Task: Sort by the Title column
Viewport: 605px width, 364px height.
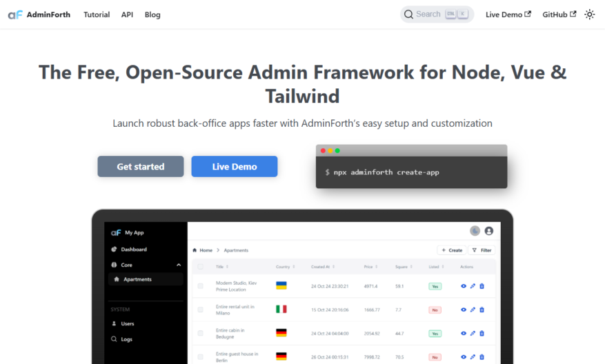Action: [x=222, y=267]
